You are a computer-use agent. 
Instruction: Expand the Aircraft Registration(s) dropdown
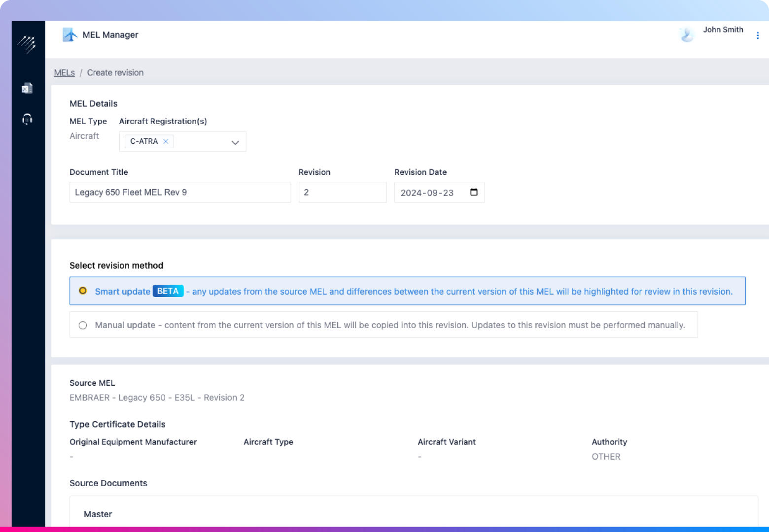click(235, 142)
